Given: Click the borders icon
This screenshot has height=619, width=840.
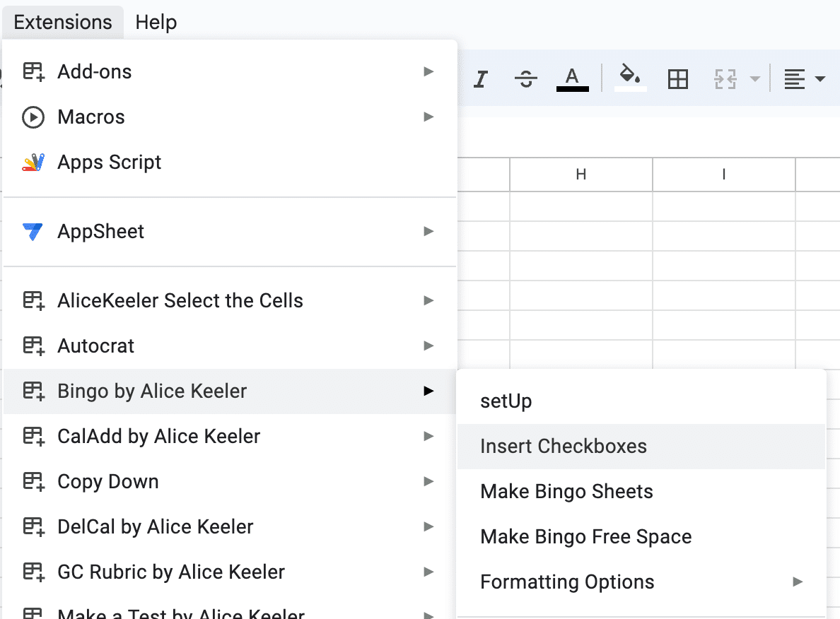Looking at the screenshot, I should 677,78.
